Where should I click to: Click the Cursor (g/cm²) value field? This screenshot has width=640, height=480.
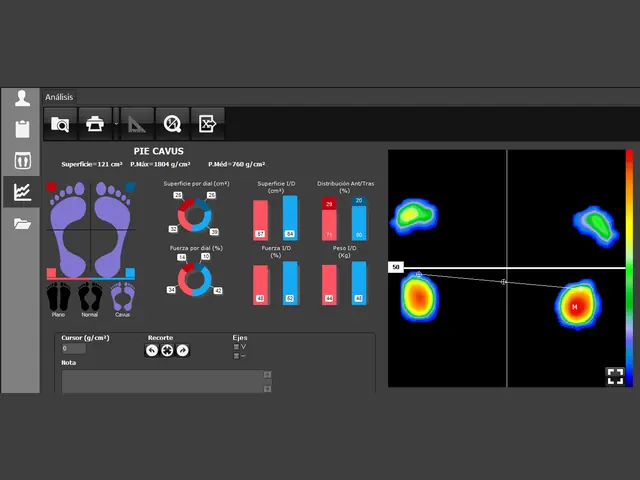73,349
